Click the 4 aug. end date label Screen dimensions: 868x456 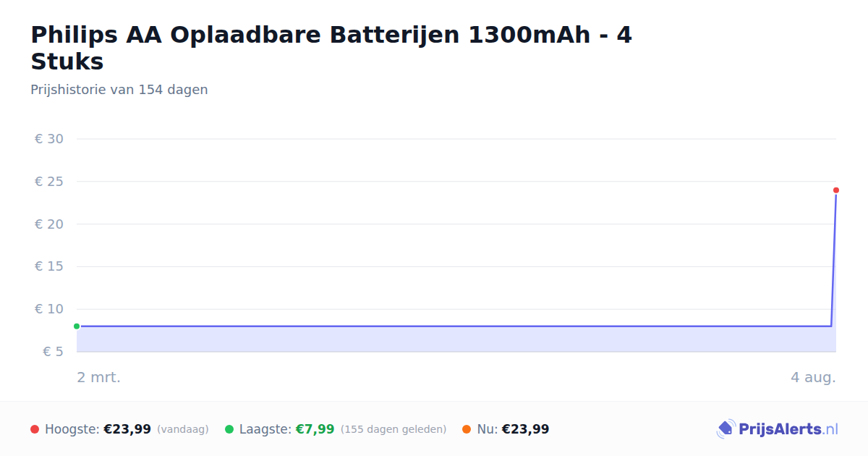click(813, 377)
